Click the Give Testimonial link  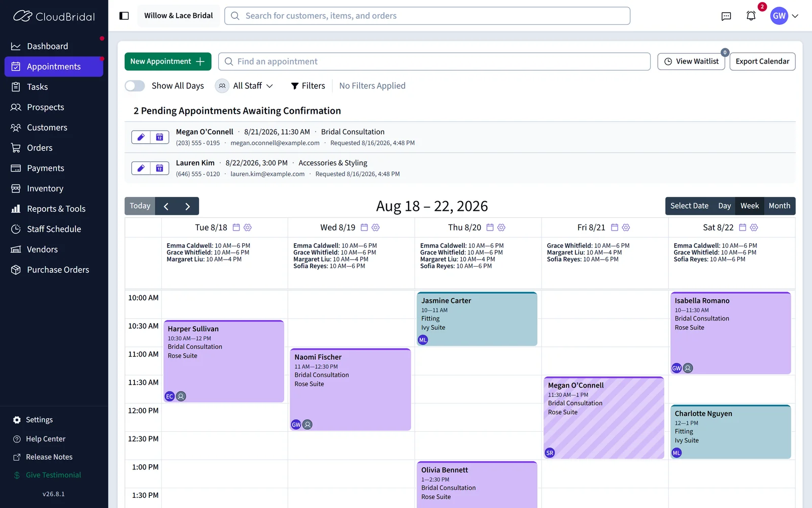(x=47, y=475)
